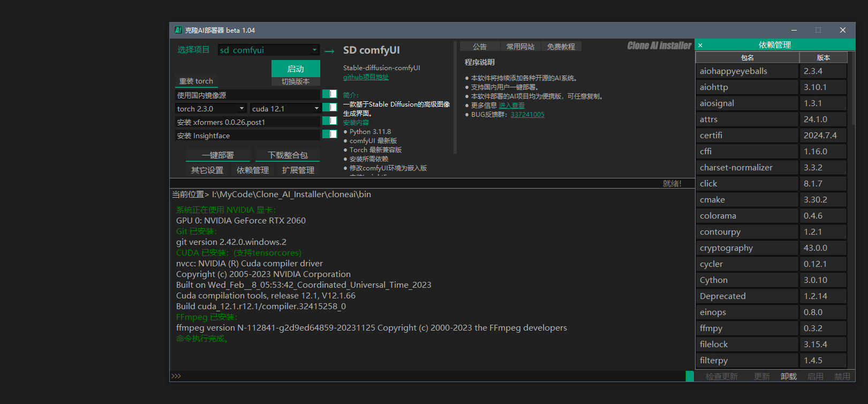Select the colorama package row

[772, 216]
